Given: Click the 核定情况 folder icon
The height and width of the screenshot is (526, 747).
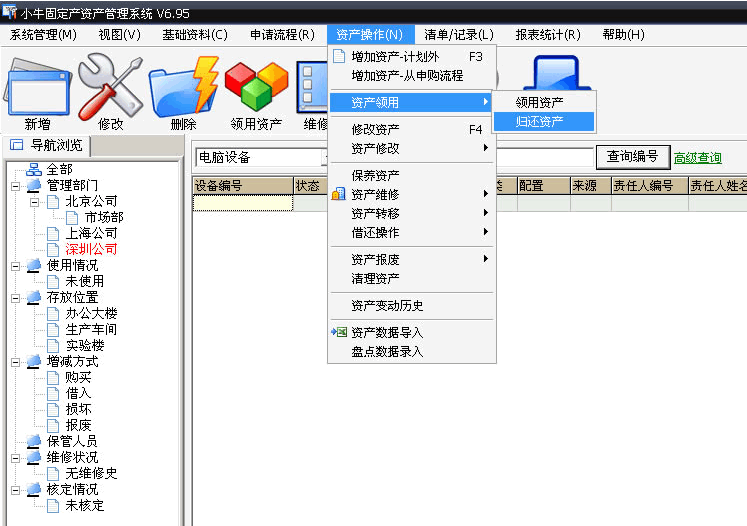Looking at the screenshot, I should 34,489.
